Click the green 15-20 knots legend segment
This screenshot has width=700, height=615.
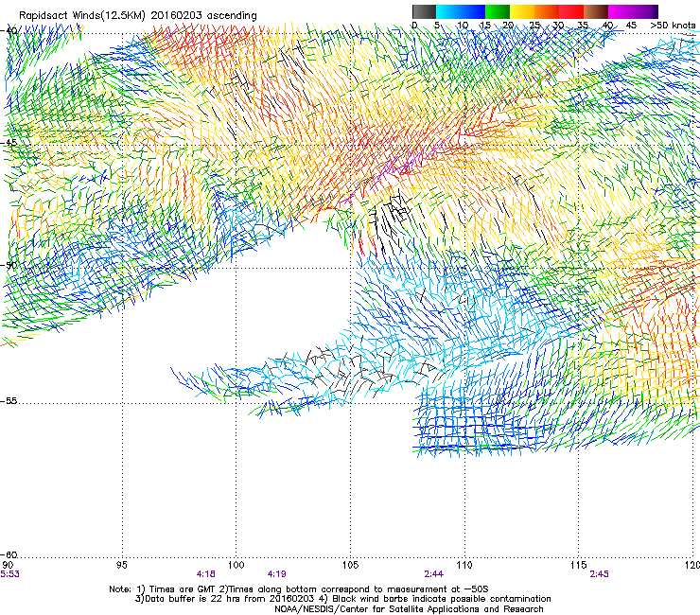(498, 11)
